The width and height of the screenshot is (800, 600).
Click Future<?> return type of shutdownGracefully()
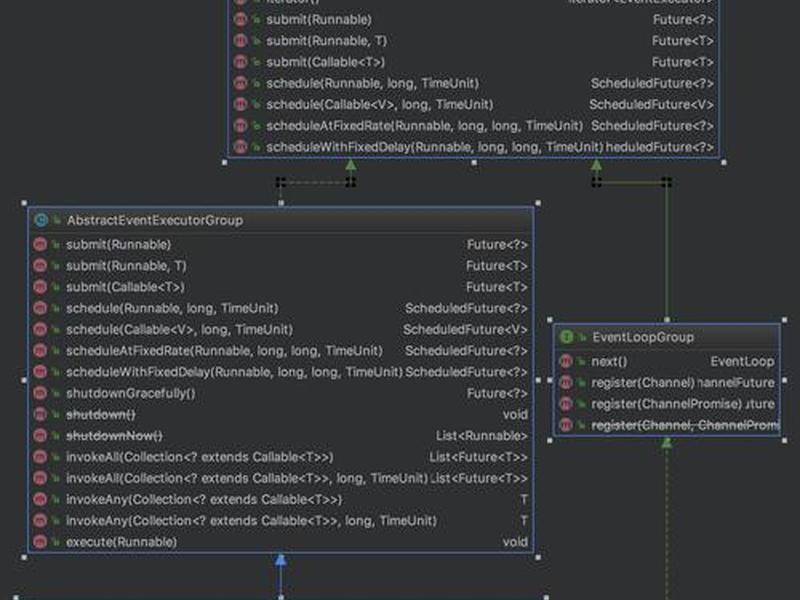497,393
